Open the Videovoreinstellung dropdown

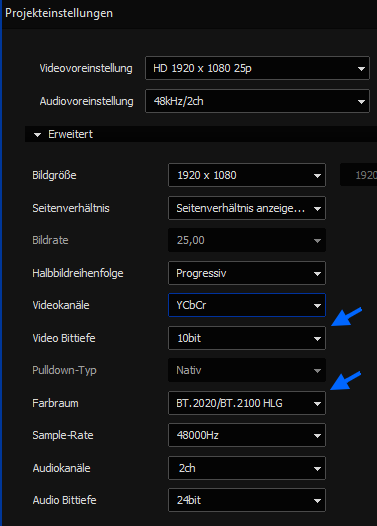coord(257,68)
